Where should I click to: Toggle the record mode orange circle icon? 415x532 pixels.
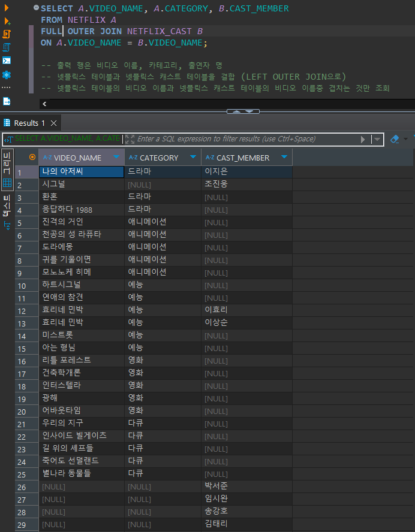click(x=32, y=157)
